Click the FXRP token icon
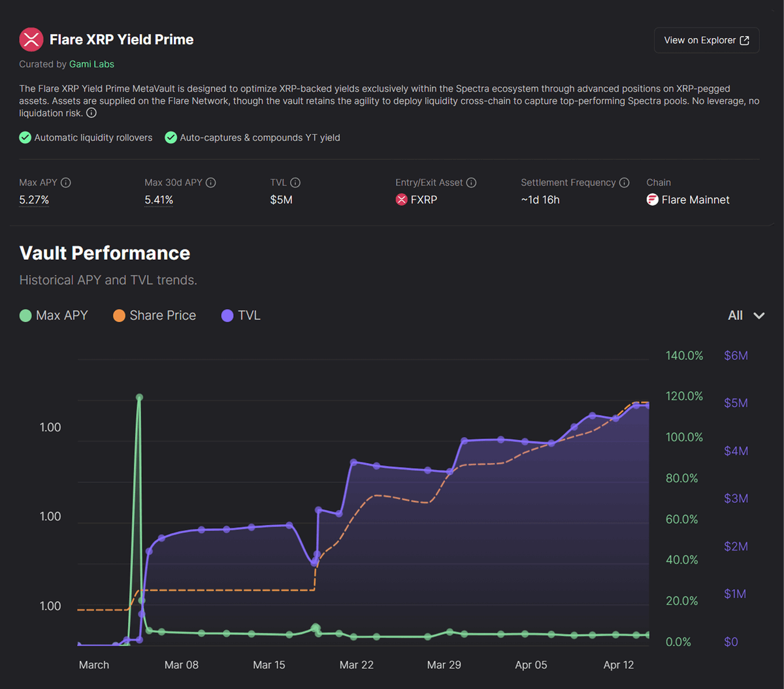This screenshot has width=784, height=689. [x=401, y=200]
